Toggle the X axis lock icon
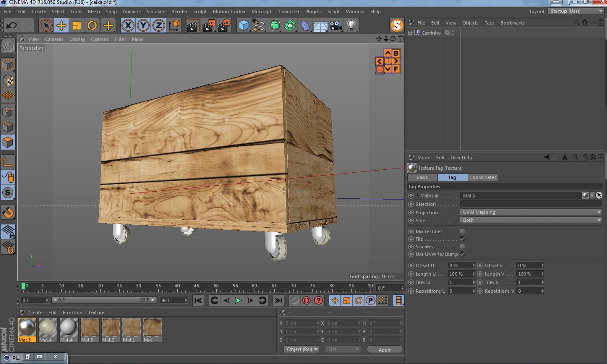The image size is (607, 364). (x=128, y=26)
